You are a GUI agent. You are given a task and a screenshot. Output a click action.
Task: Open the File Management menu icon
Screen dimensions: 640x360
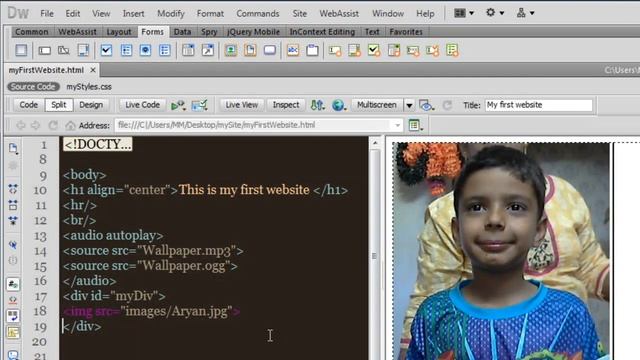coord(318,105)
